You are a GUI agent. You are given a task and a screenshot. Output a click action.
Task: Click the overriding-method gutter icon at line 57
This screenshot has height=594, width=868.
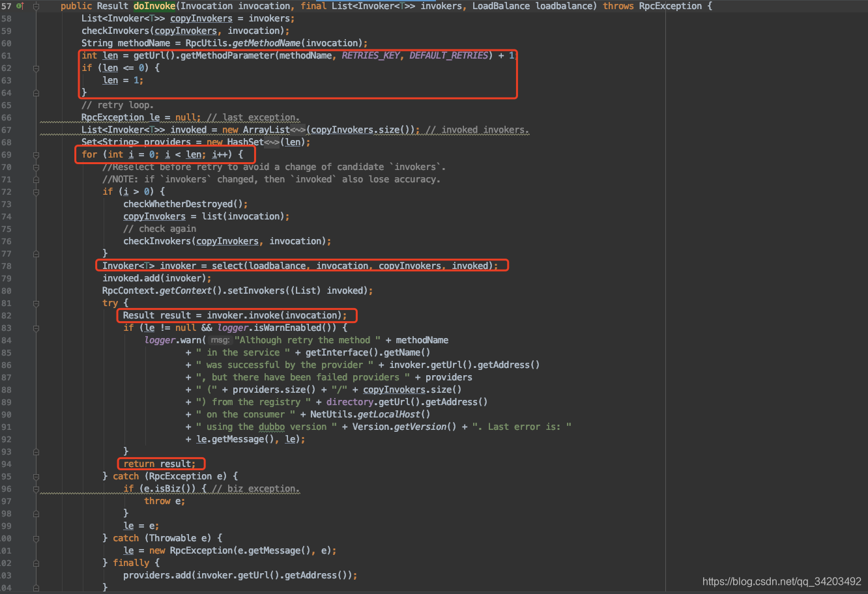pos(19,6)
